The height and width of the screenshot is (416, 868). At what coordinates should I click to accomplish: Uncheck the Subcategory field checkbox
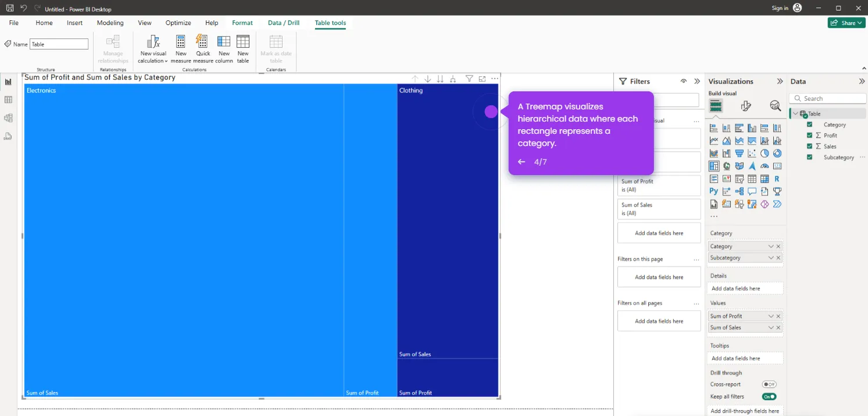(x=809, y=157)
